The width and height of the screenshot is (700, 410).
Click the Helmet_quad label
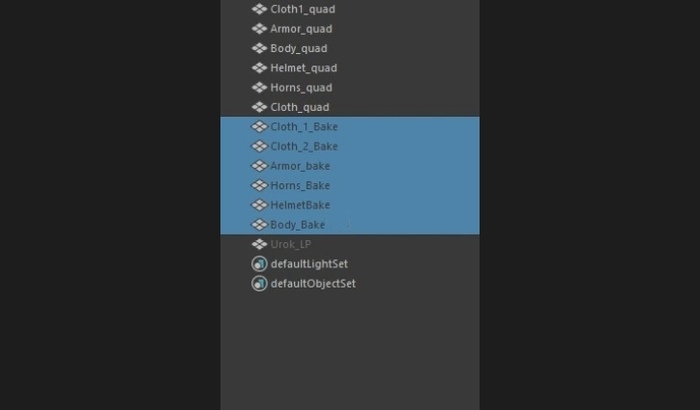(304, 68)
